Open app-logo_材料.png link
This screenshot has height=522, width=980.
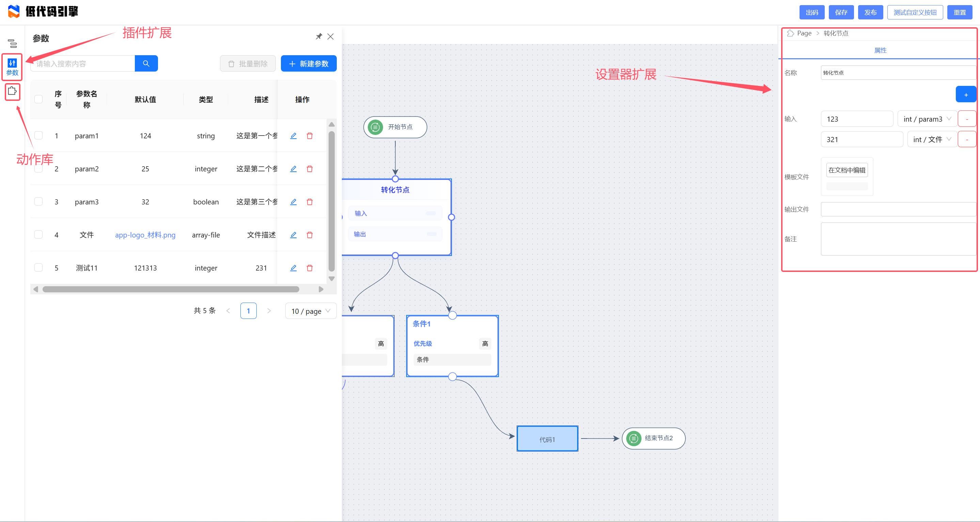pyautogui.click(x=145, y=235)
